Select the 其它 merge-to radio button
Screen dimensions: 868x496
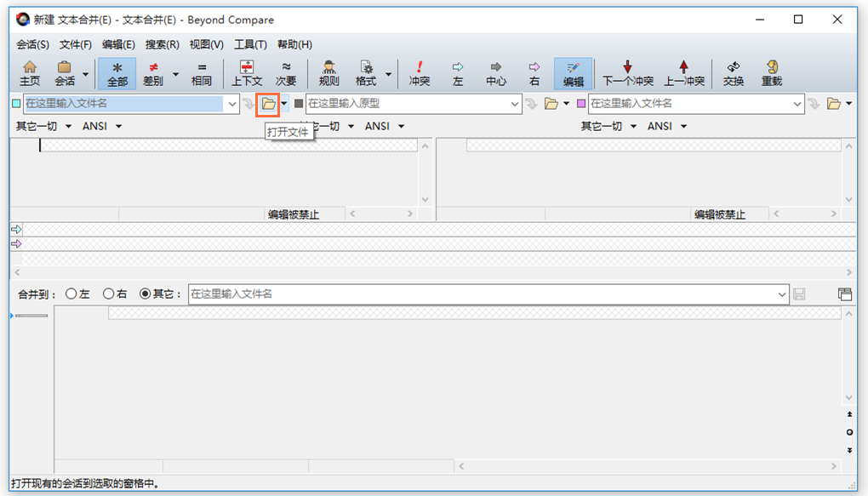[x=146, y=294]
